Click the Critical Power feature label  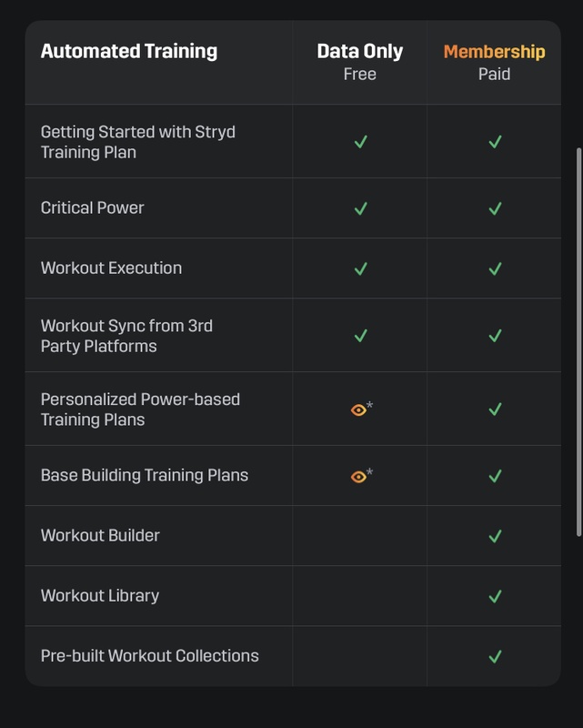click(93, 207)
